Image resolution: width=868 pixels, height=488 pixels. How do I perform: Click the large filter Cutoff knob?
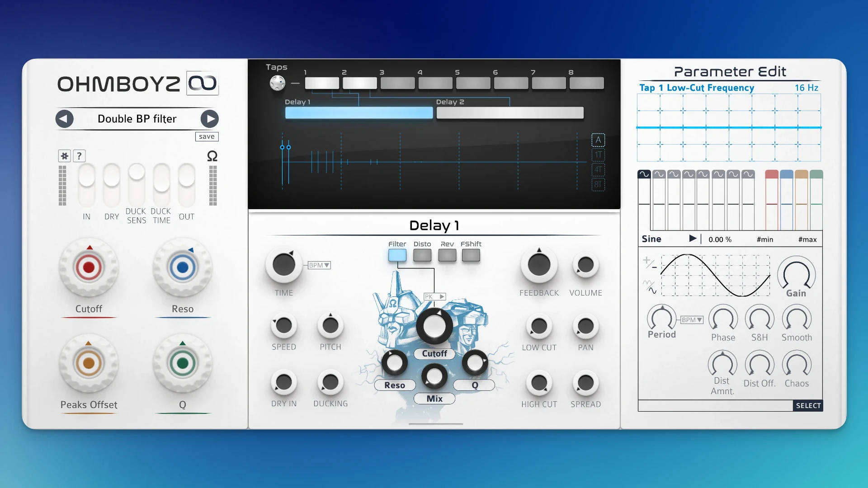click(434, 326)
